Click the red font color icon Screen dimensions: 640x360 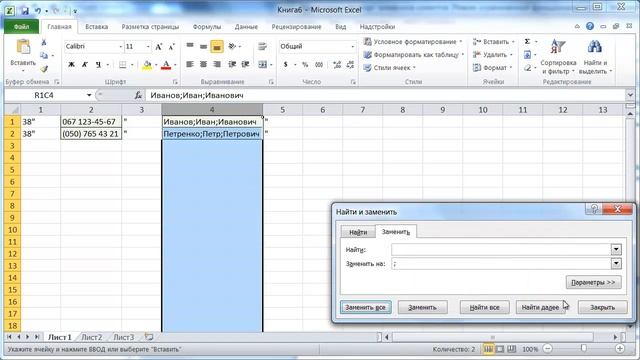tap(166, 65)
